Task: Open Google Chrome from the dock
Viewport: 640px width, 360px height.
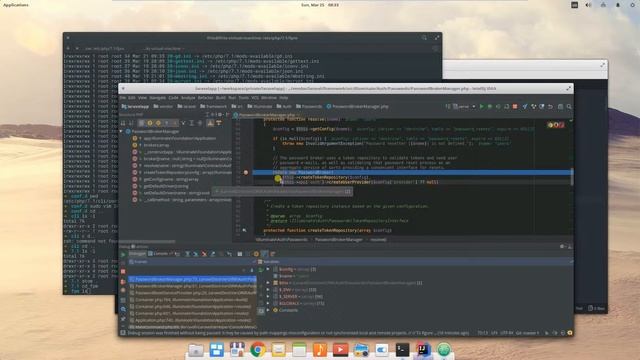Action: tap(258, 350)
